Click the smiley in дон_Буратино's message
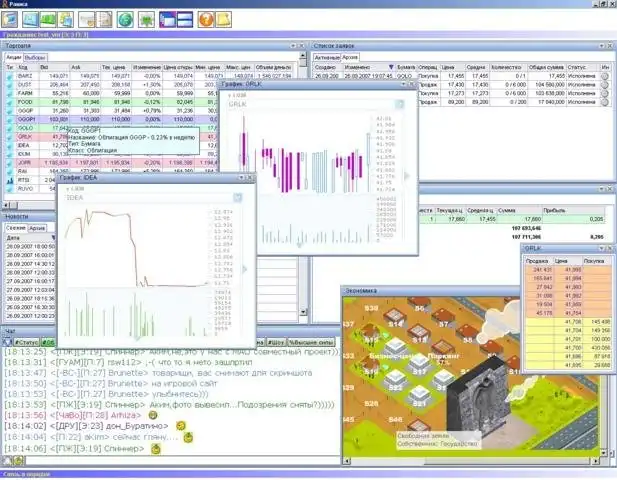 181,426
